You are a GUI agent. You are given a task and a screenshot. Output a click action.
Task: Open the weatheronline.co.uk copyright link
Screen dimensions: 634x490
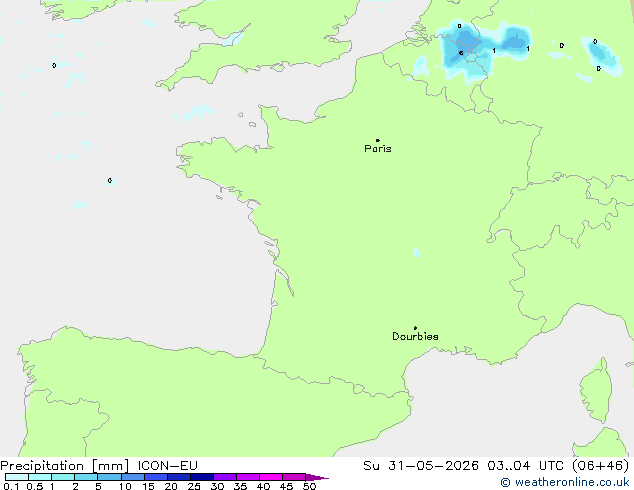pyautogui.click(x=564, y=482)
